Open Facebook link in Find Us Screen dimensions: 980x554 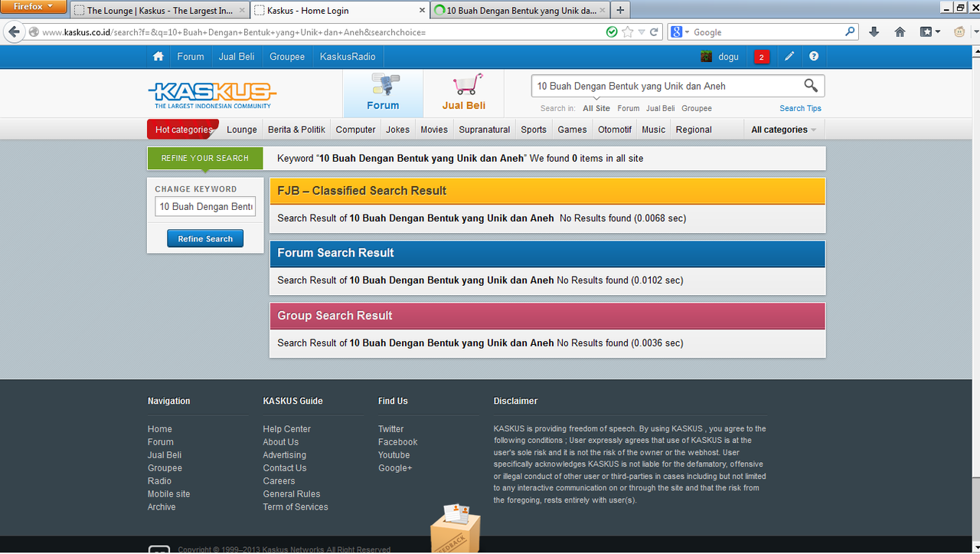coord(397,442)
